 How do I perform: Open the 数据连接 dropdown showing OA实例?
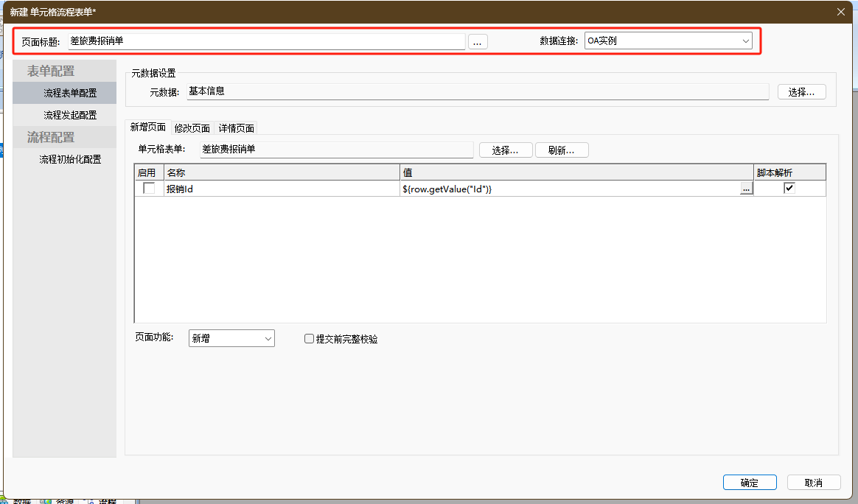tap(668, 41)
